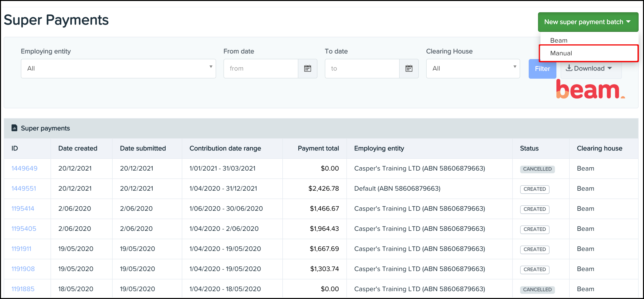Open the From date calendar picker
The width and height of the screenshot is (644, 299).
[x=307, y=68]
